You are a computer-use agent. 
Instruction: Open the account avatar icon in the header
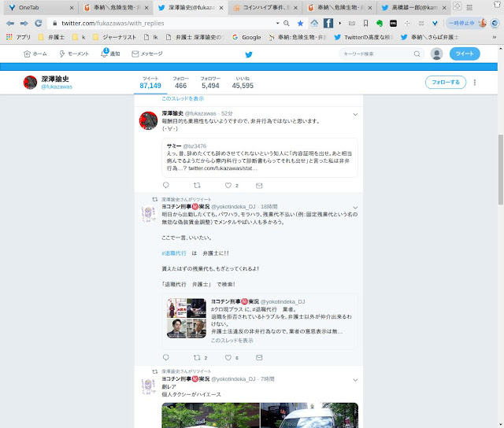click(x=436, y=53)
